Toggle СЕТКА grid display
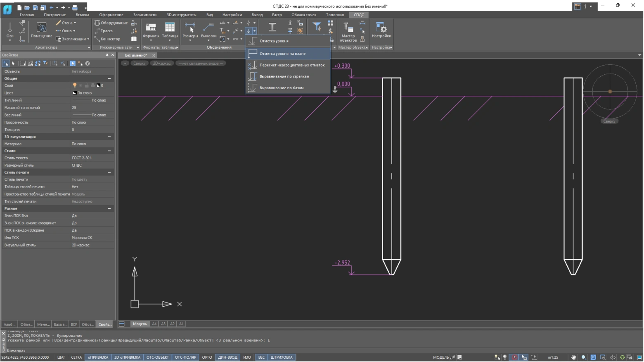Screen dimensions: 644x362 click(76, 357)
